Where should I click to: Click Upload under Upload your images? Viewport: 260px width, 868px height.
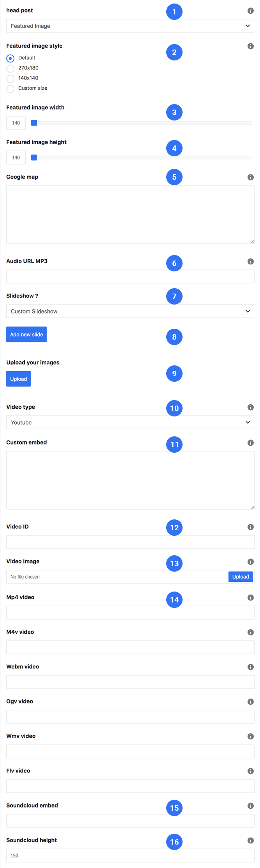tap(18, 379)
